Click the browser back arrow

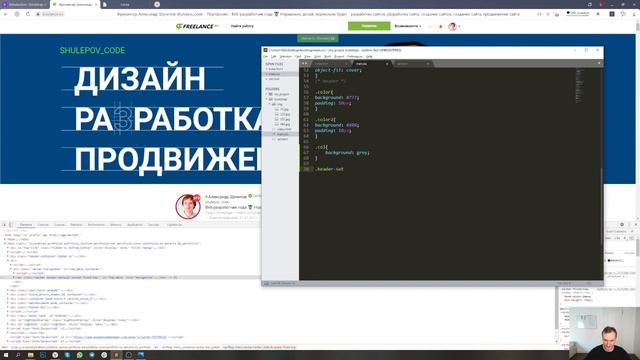click(6, 14)
